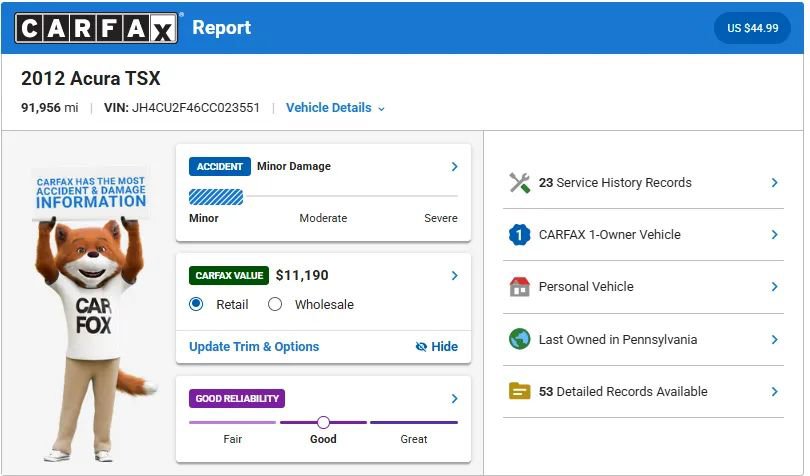Hide the CARFAX value
The width and height of the screenshot is (810, 476).
(437, 346)
